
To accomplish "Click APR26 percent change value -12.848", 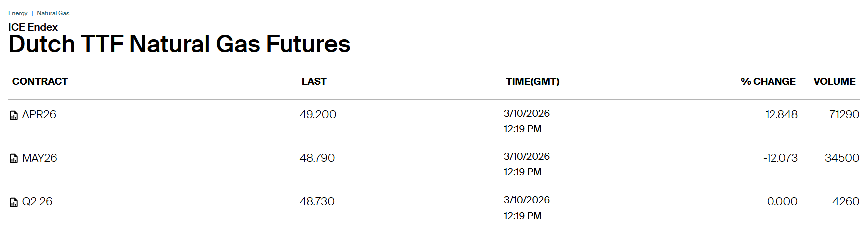I will pos(779,115).
